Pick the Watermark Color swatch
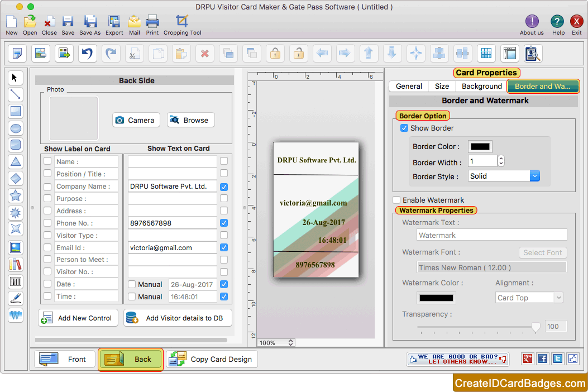The width and height of the screenshot is (588, 392). click(436, 298)
